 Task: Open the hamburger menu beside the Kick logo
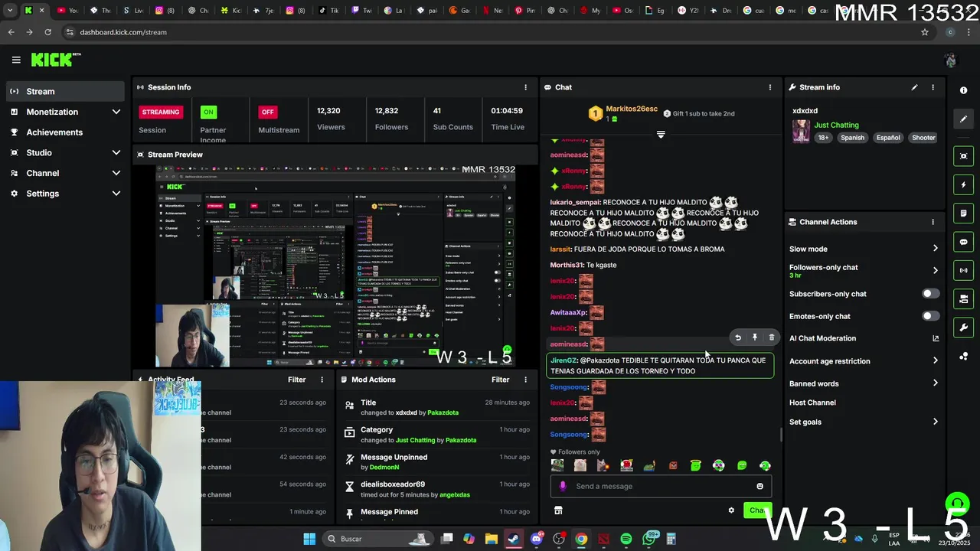pyautogui.click(x=16, y=60)
